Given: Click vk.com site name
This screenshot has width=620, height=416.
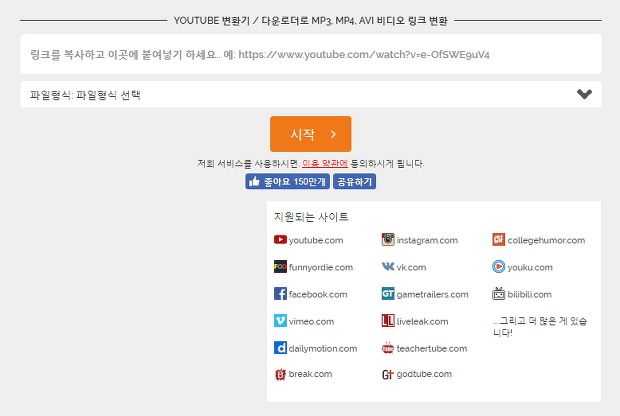Looking at the screenshot, I should [411, 267].
